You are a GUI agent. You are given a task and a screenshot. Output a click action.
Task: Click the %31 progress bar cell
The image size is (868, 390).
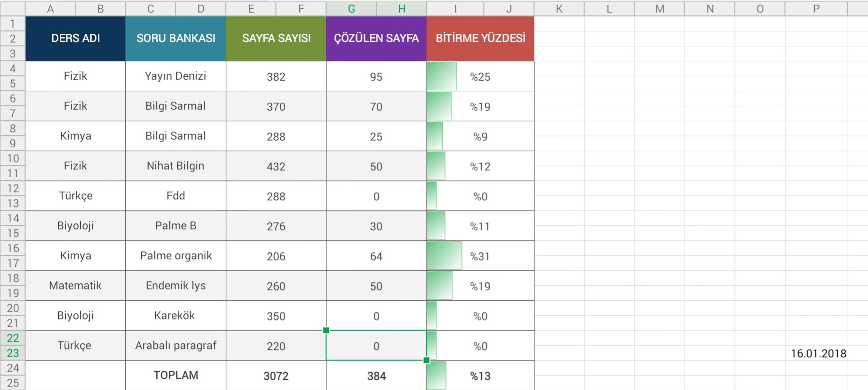point(480,256)
